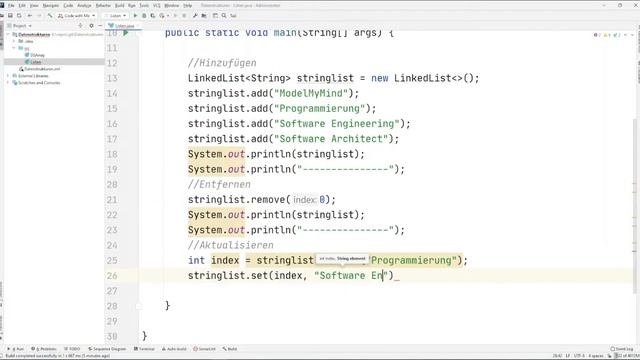Select Datenstrukturen.iml file in tree
The width and height of the screenshot is (640, 360).
[x=40, y=69]
